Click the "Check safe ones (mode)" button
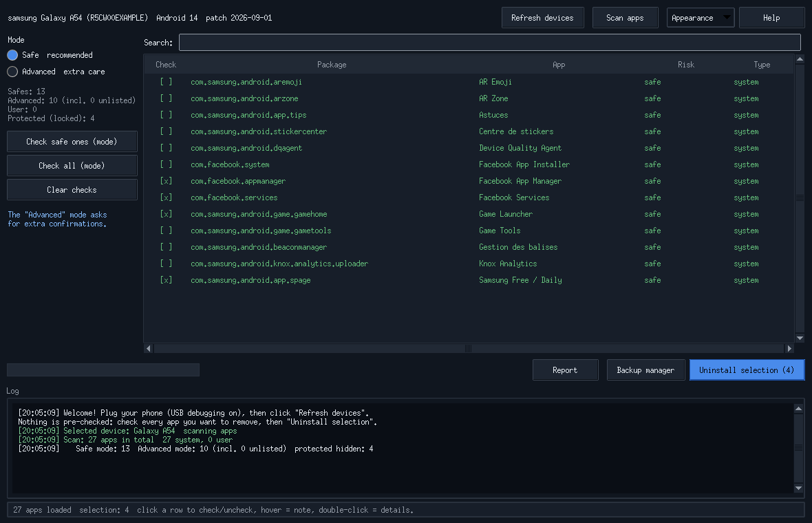The height and width of the screenshot is (523, 812). [x=72, y=141]
